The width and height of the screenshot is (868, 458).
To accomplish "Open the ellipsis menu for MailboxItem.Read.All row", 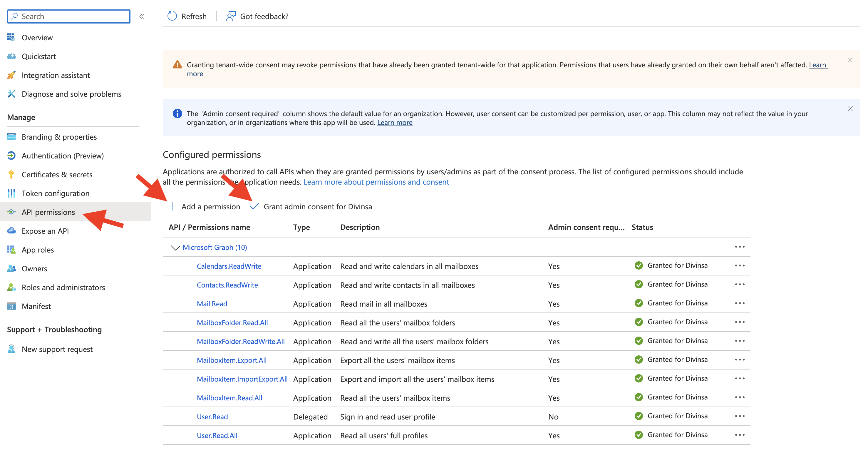I will pyautogui.click(x=740, y=398).
